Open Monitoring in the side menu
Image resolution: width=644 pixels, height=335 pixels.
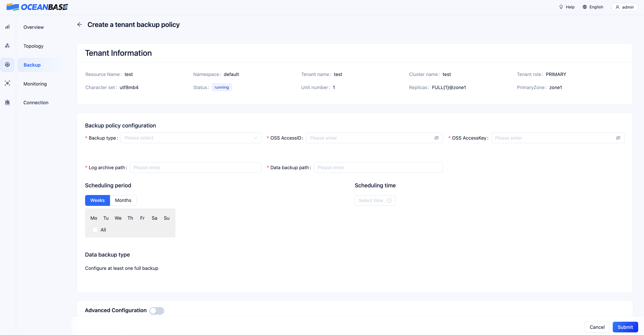point(35,84)
